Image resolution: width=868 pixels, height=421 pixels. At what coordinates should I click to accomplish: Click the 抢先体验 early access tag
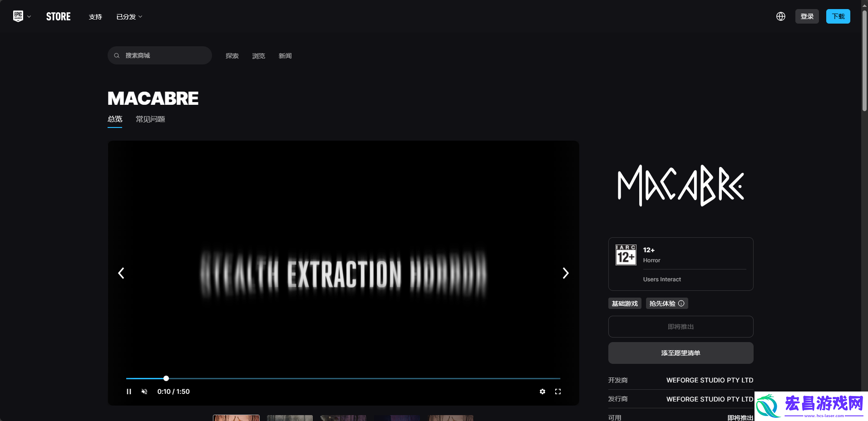[667, 304]
